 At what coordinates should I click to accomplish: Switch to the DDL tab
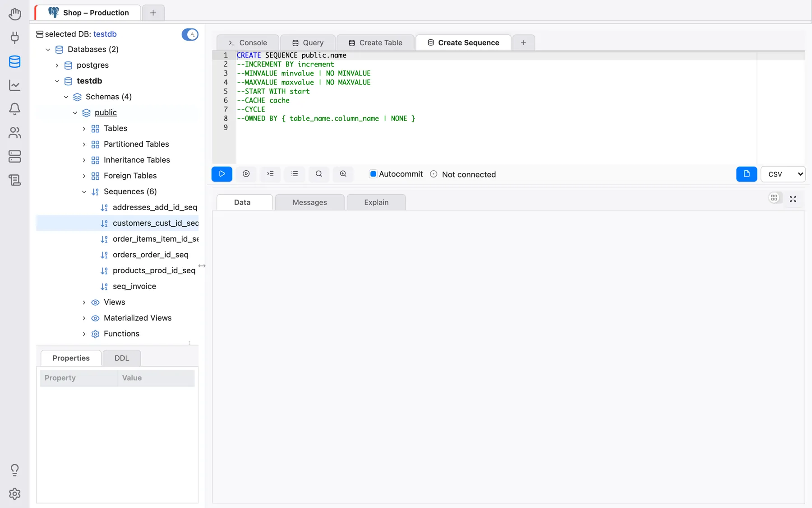pos(122,358)
